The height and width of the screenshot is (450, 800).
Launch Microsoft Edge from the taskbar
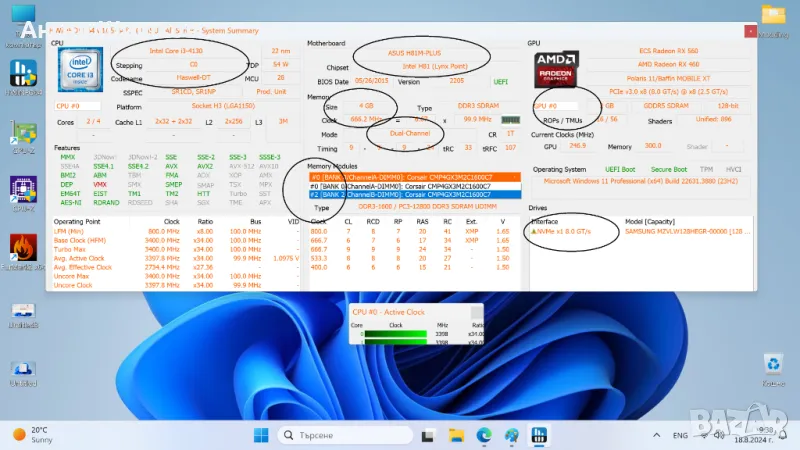point(484,435)
